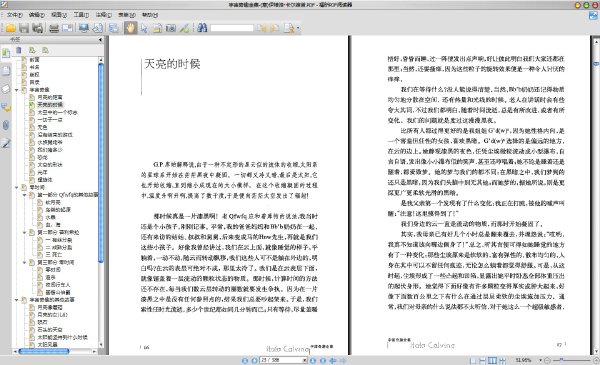Go to previous search result icon
This screenshot has width=600, height=365.
click(x=261, y=28)
